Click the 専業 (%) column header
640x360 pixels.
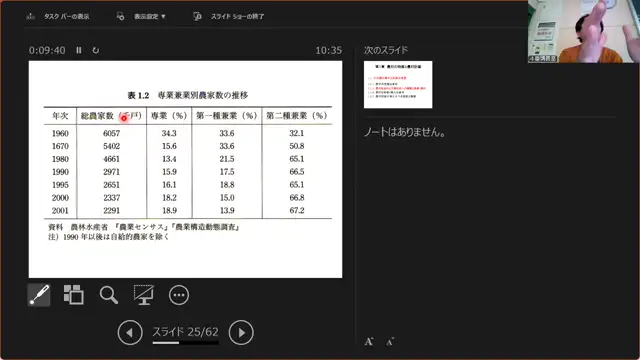[x=169, y=116]
